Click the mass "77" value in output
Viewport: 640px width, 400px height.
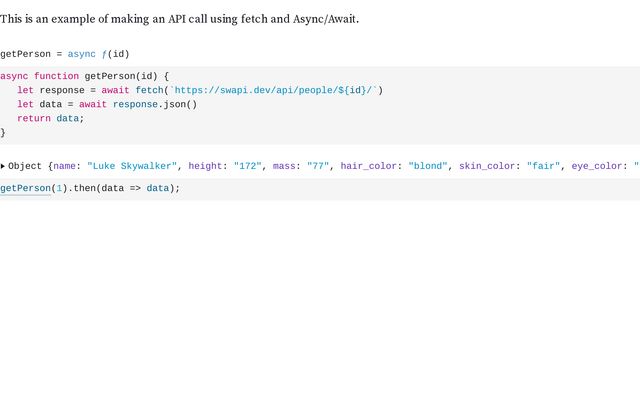[319, 166]
